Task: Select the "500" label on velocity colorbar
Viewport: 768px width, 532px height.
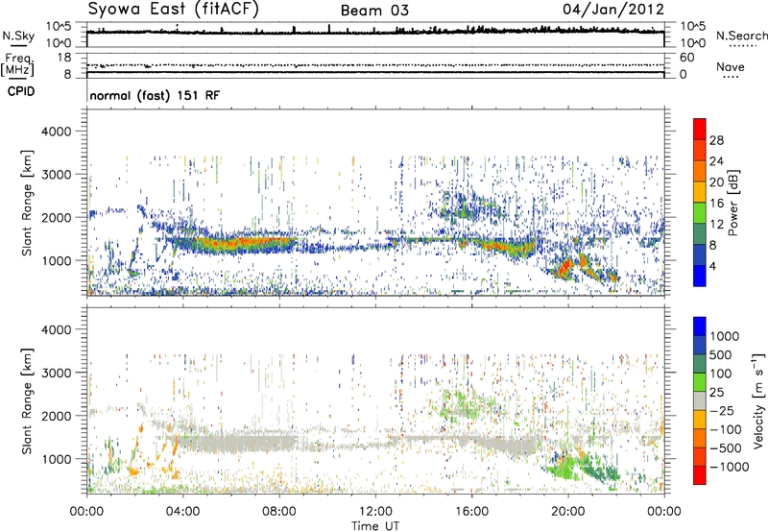Action: tap(719, 355)
